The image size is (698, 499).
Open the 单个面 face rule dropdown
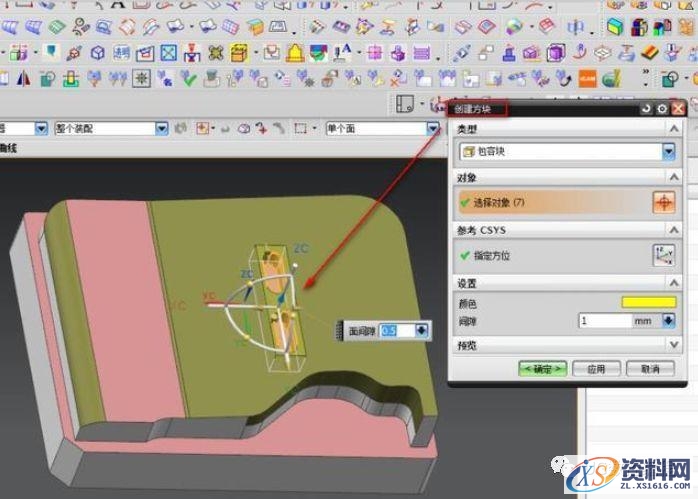pyautogui.click(x=432, y=128)
